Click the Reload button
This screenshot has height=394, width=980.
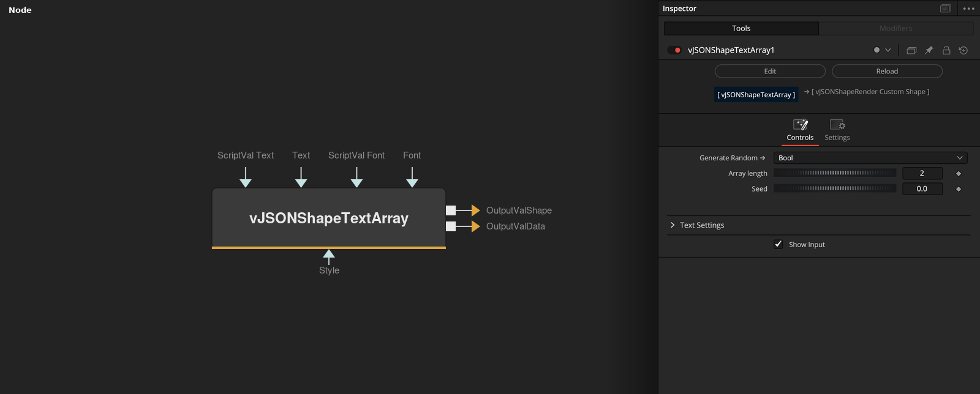(x=887, y=71)
